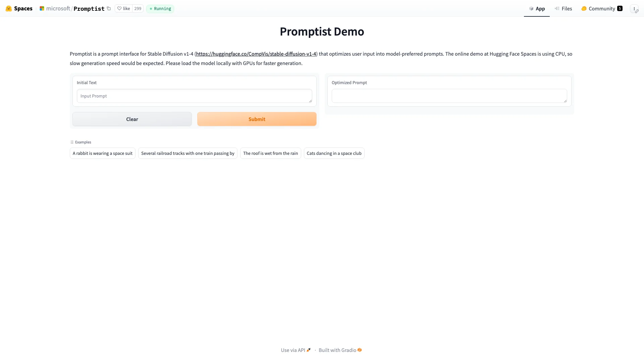Image resolution: width=644 pixels, height=362 pixels.
Task: Click the Running status indicator
Action: click(160, 8)
